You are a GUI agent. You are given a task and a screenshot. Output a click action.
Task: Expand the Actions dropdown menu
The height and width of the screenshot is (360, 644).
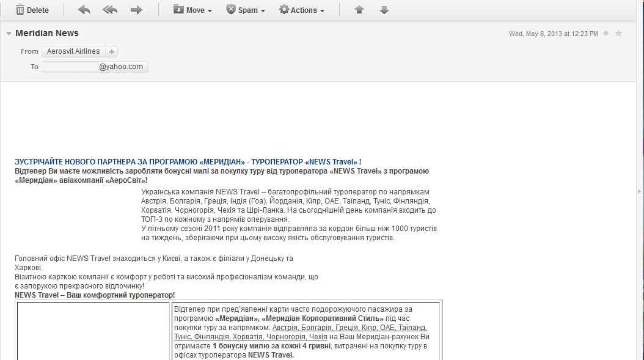click(302, 10)
